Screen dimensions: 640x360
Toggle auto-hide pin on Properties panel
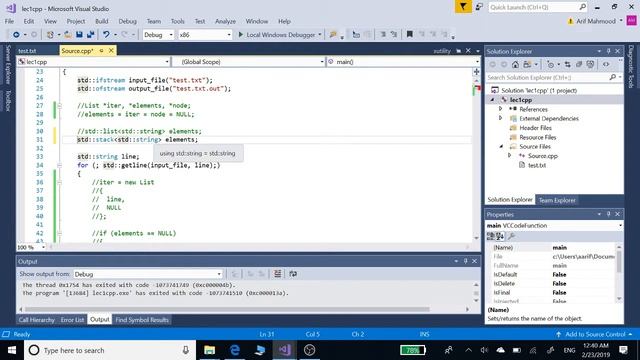pyautogui.click(x=608, y=214)
